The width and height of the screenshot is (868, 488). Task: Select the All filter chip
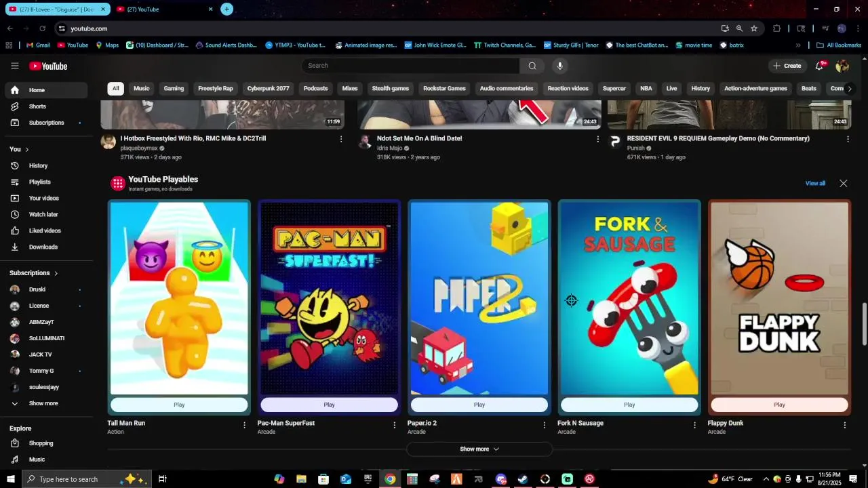[x=115, y=89]
